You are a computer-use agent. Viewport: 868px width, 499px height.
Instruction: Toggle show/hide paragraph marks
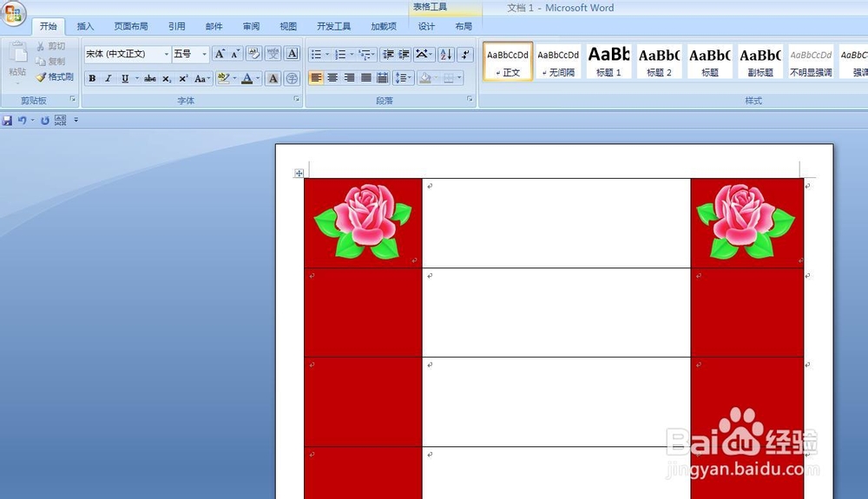[466, 54]
